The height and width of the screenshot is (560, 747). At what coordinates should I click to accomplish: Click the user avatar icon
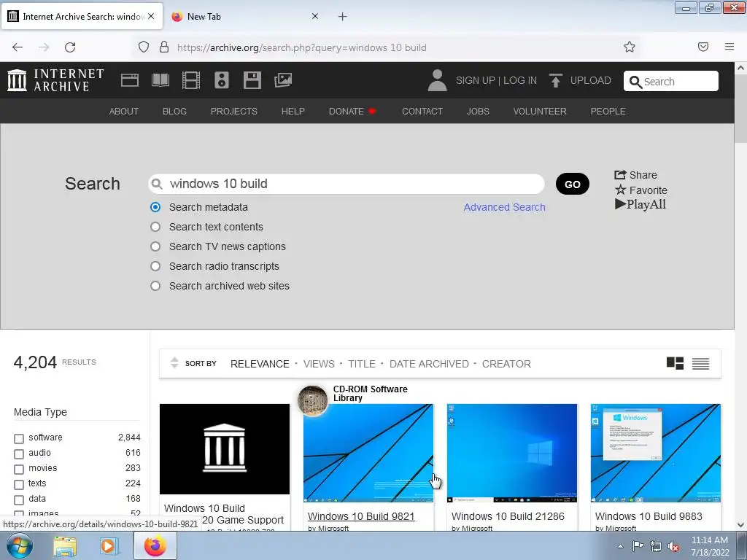click(x=438, y=80)
